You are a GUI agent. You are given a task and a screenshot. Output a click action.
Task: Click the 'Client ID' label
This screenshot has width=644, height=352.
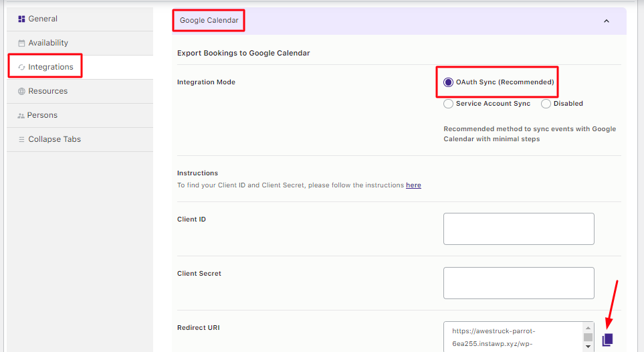[x=191, y=219]
